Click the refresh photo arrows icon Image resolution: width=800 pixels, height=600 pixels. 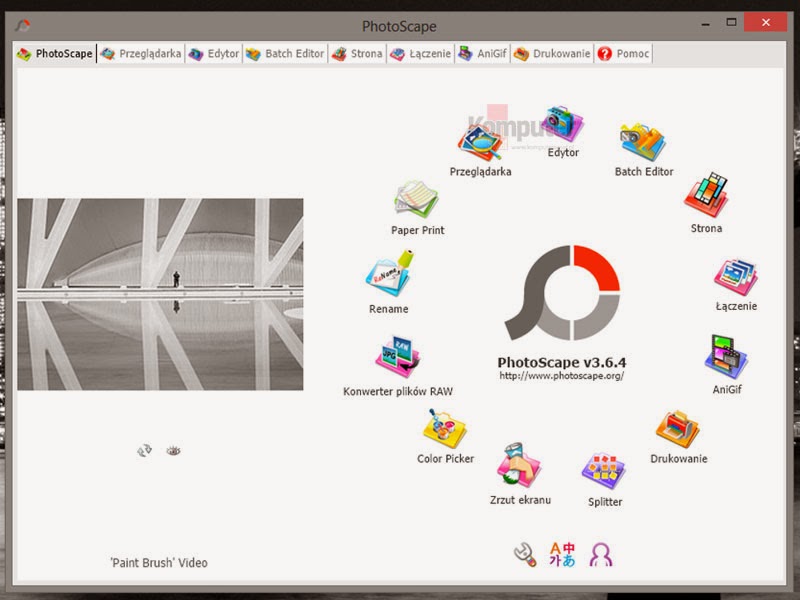[x=144, y=451]
